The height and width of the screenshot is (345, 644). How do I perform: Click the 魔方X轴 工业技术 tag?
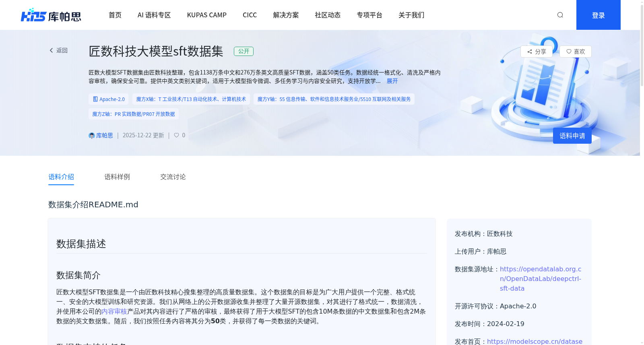pos(191,99)
